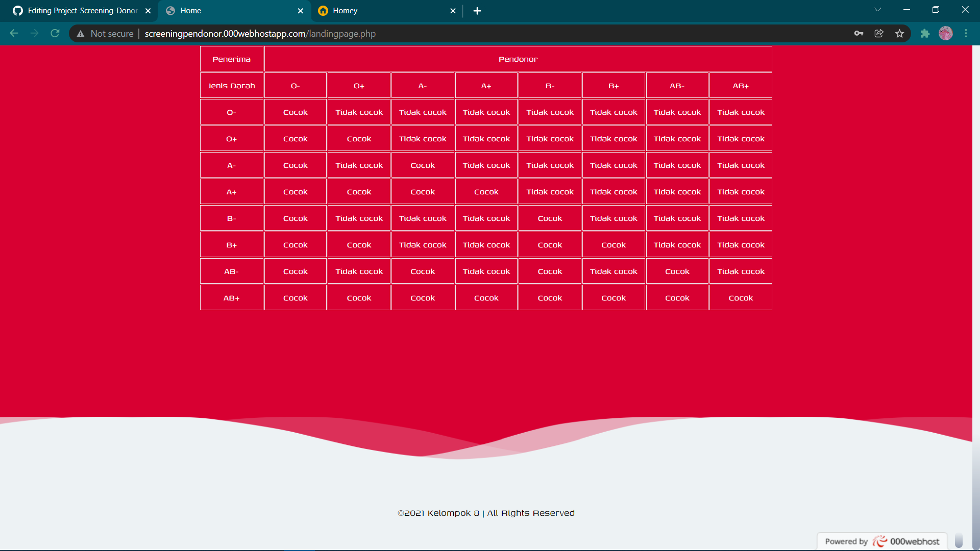Image resolution: width=980 pixels, height=551 pixels.
Task: Click Cocok in O+ row, O+ column
Action: click(359, 139)
